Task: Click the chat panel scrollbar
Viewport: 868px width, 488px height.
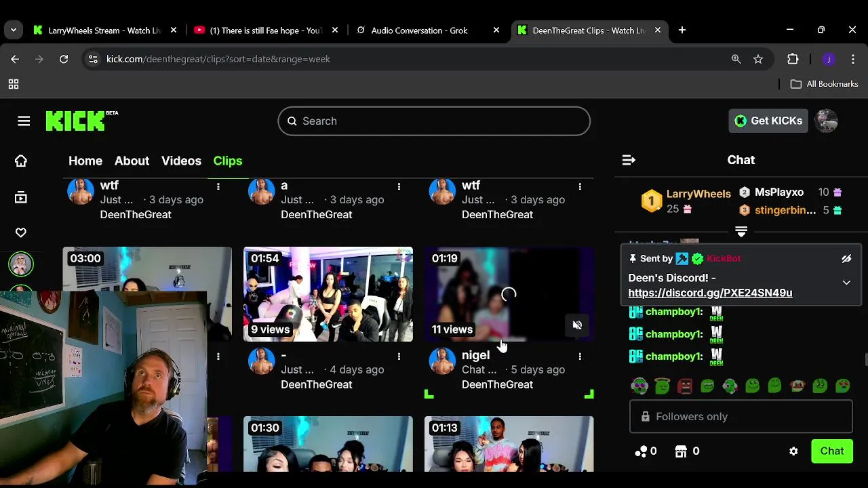Action: (865, 359)
